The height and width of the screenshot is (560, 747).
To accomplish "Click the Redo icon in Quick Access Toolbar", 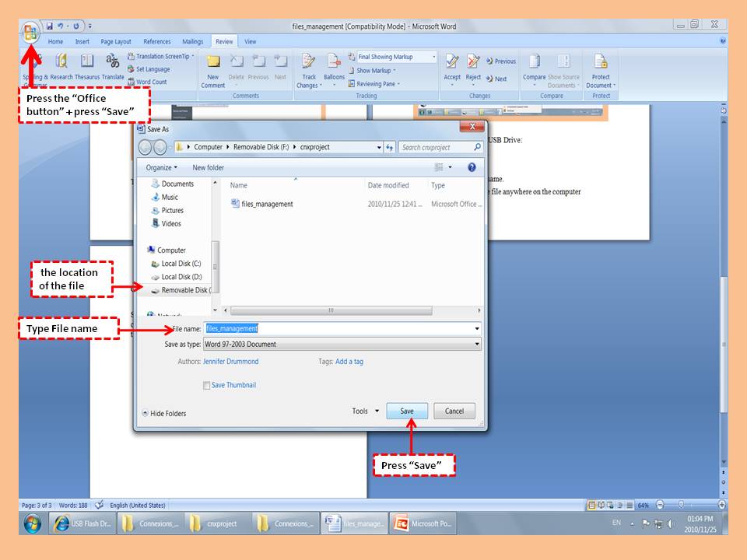I will (x=76, y=26).
